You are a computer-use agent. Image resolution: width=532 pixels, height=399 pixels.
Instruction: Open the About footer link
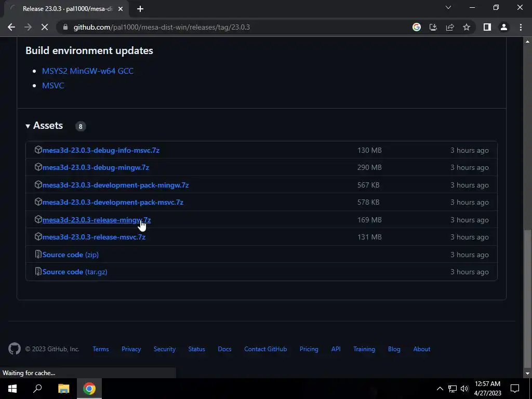[x=422, y=349]
